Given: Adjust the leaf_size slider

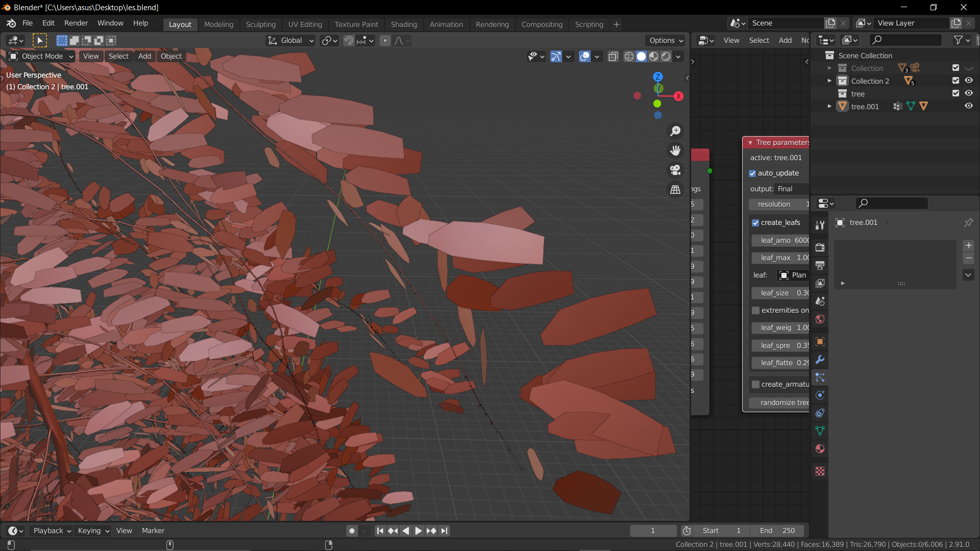Looking at the screenshot, I should 780,293.
